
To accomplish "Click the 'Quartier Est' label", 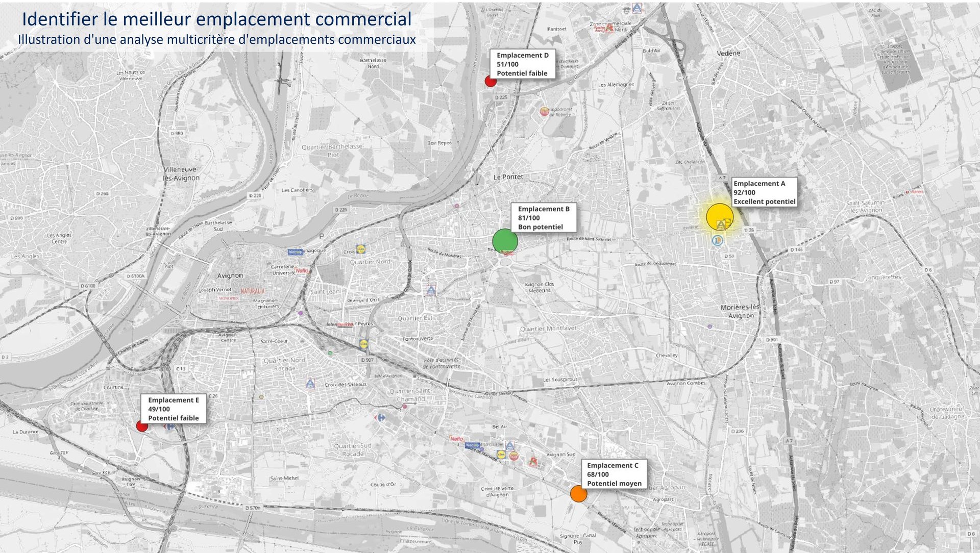I will (x=415, y=318).
